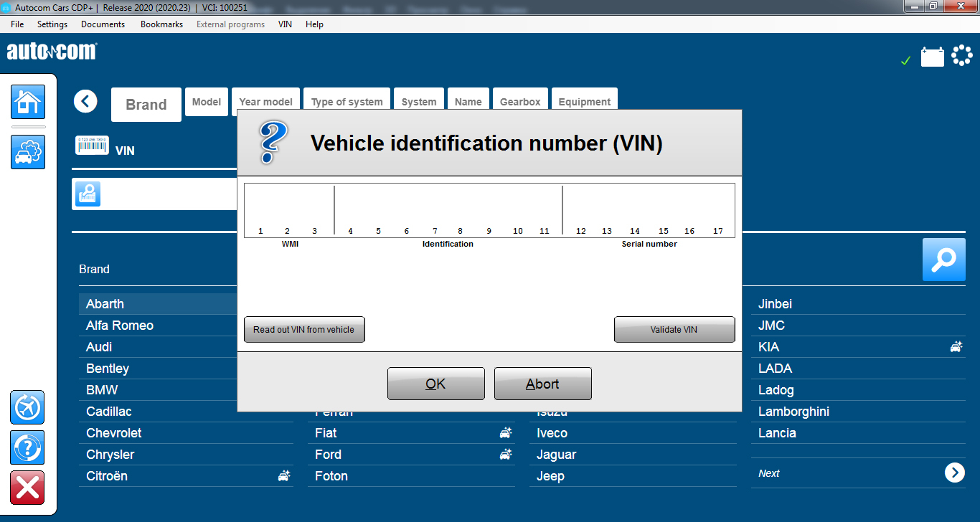Select Citroën brand

(186, 476)
